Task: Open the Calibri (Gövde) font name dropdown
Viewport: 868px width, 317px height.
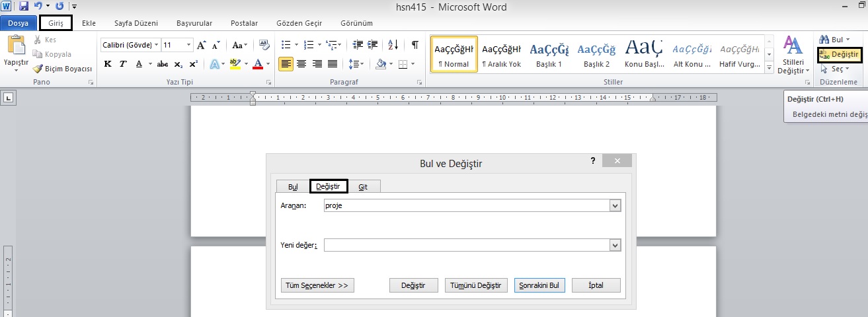Action: point(157,45)
